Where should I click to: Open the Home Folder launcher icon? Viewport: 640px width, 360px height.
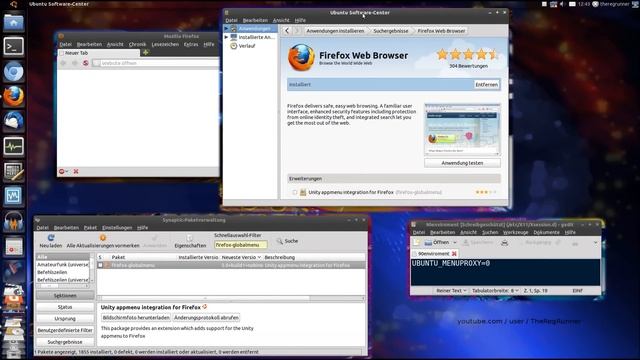tap(13, 22)
